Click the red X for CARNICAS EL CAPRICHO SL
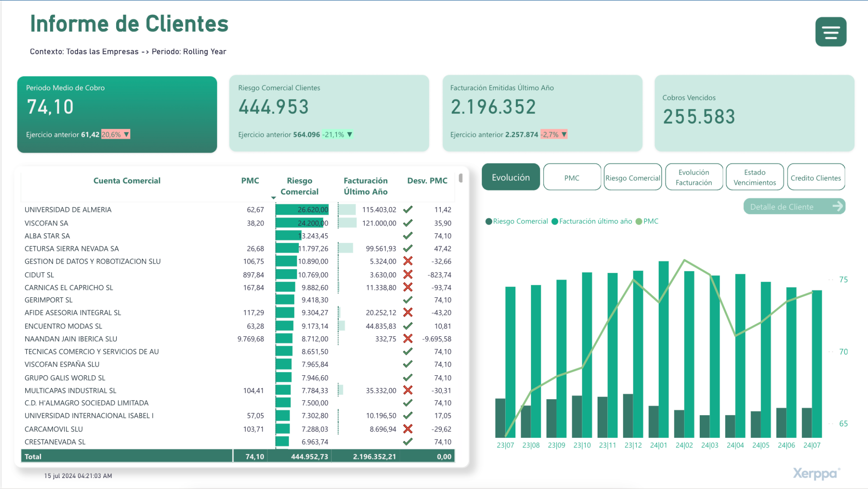 (408, 287)
